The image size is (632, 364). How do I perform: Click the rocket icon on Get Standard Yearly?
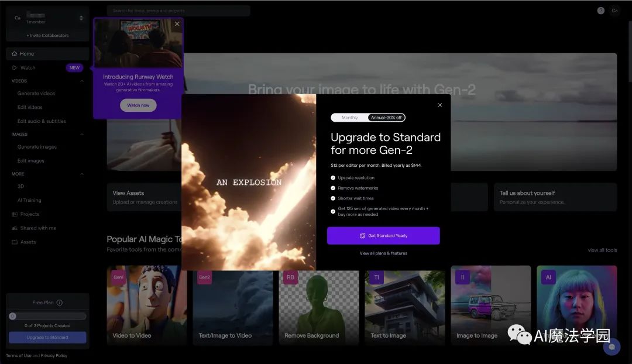(362, 236)
